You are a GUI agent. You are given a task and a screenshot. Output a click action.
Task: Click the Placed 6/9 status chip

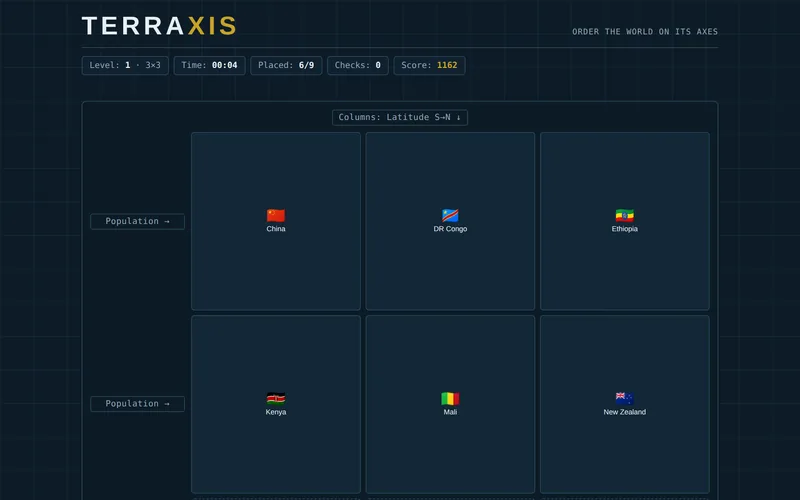click(286, 65)
